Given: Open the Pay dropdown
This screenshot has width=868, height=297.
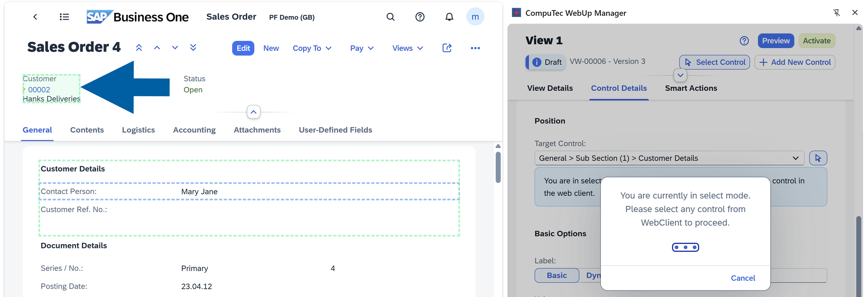Looking at the screenshot, I should tap(362, 48).
